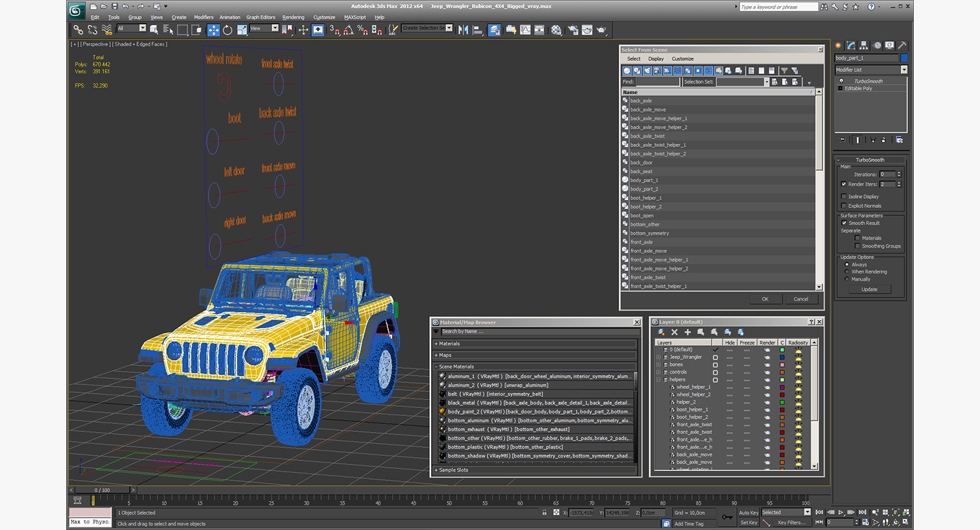
Task: Open the Hierarchy command panel tab
Action: click(864, 46)
